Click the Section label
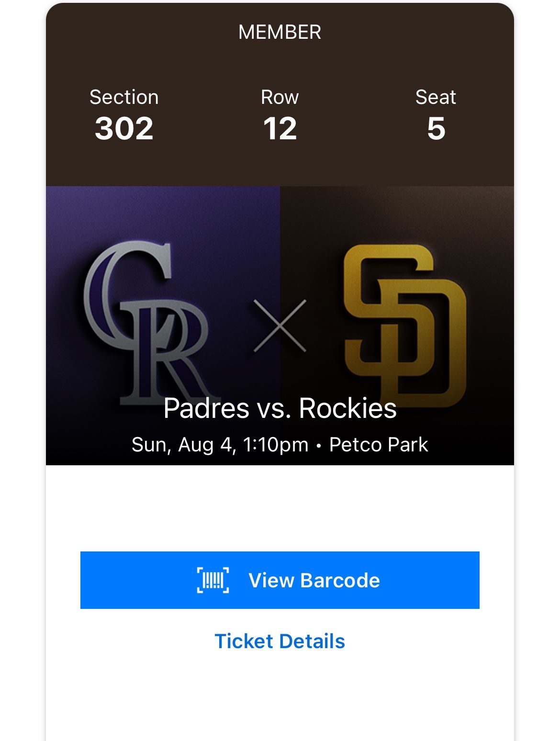Viewport: 560px width, 741px height. (x=124, y=97)
